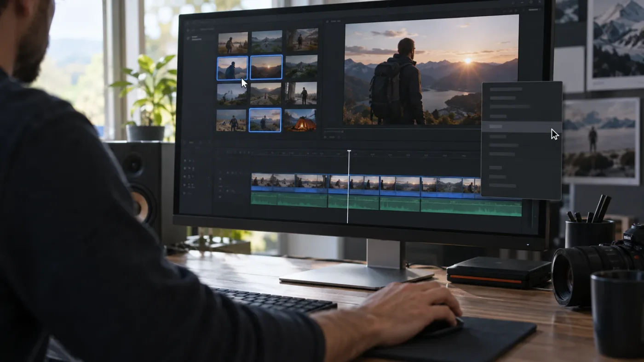
Task: Select the last long green audio clip
Action: click(x=471, y=207)
